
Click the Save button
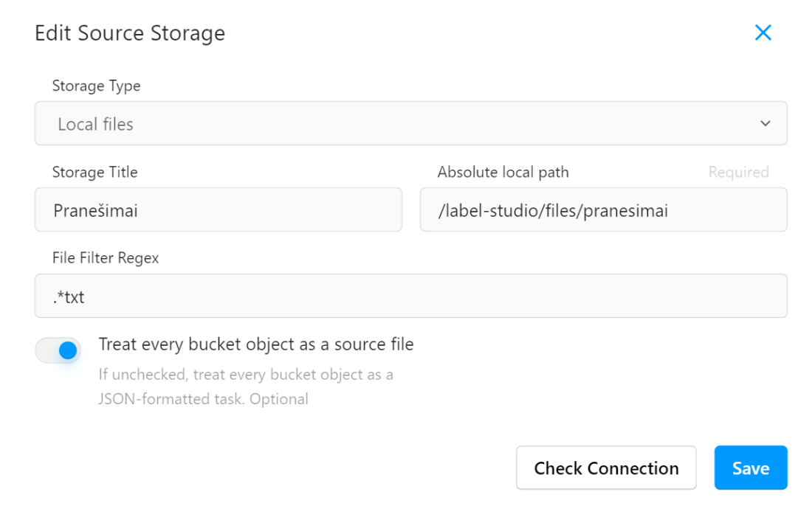coord(751,468)
